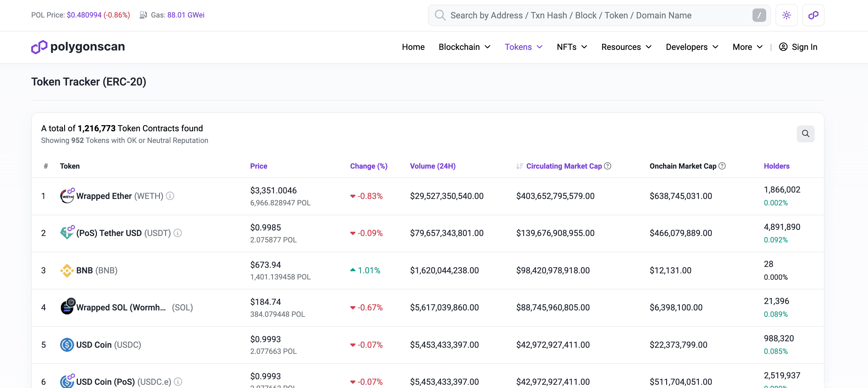
Task: Click the Circulating Market Cap help icon
Action: click(x=608, y=166)
